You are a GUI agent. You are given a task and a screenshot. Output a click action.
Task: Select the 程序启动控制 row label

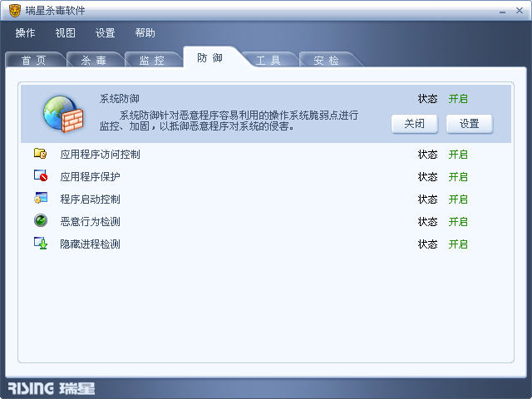[90, 199]
